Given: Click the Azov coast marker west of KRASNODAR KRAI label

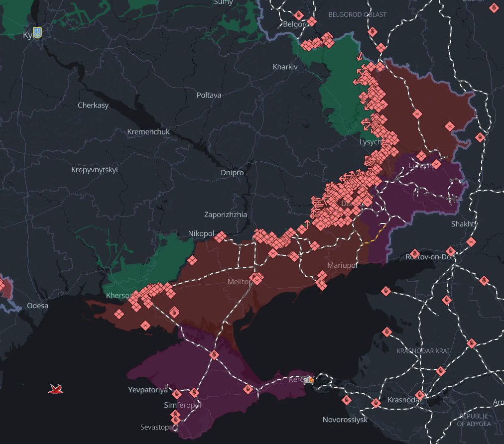Looking at the screenshot, I should pos(387,332).
